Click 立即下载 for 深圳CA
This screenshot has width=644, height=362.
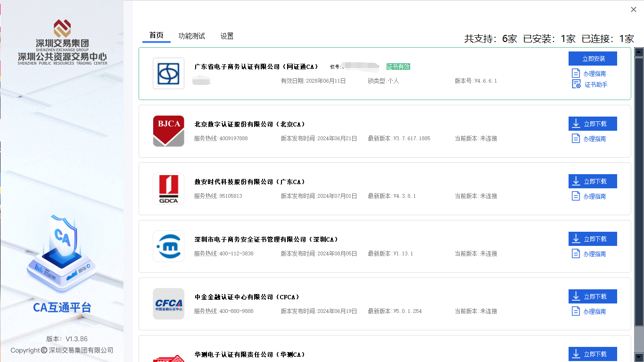click(593, 239)
